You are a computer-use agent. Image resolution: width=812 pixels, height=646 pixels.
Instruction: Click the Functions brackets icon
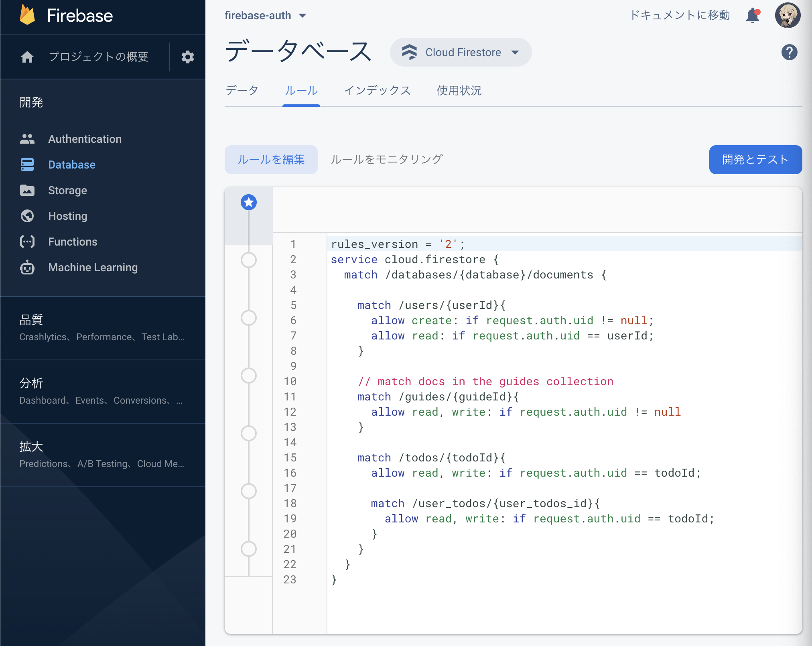27,242
